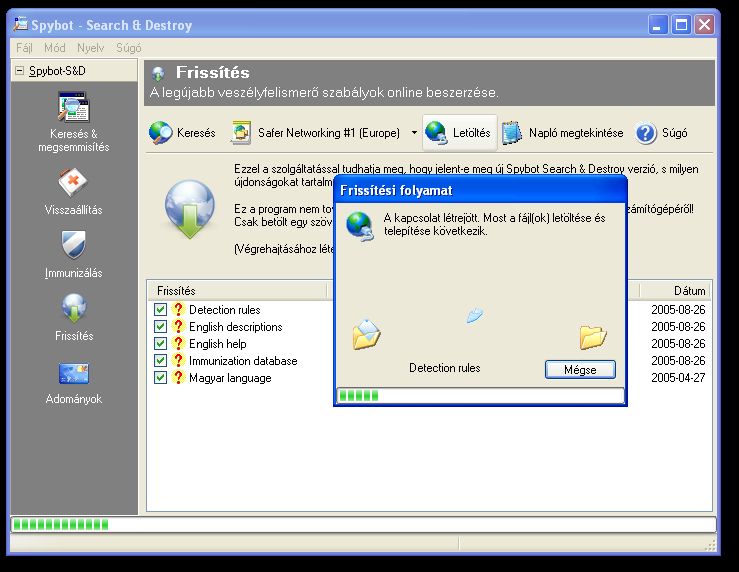739x572 pixels.
Task: Uncheck the Detection rules checkbox
Action: click(160, 310)
